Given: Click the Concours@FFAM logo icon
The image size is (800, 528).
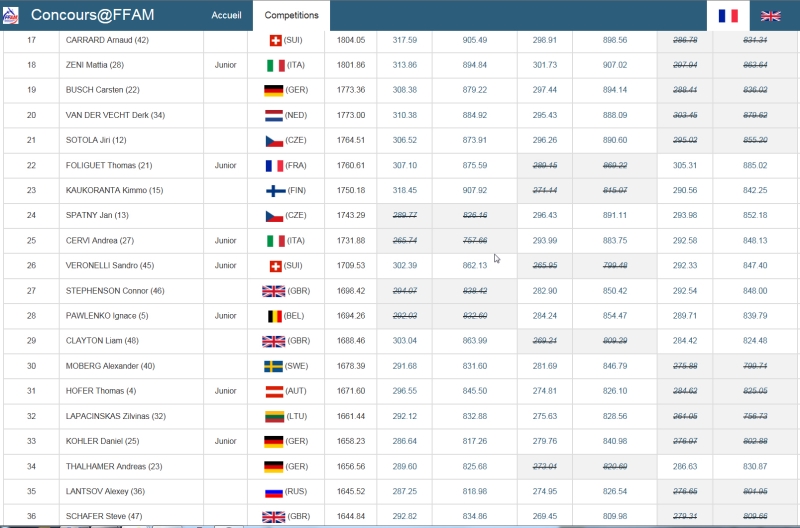Looking at the screenshot, I should 13,15.
